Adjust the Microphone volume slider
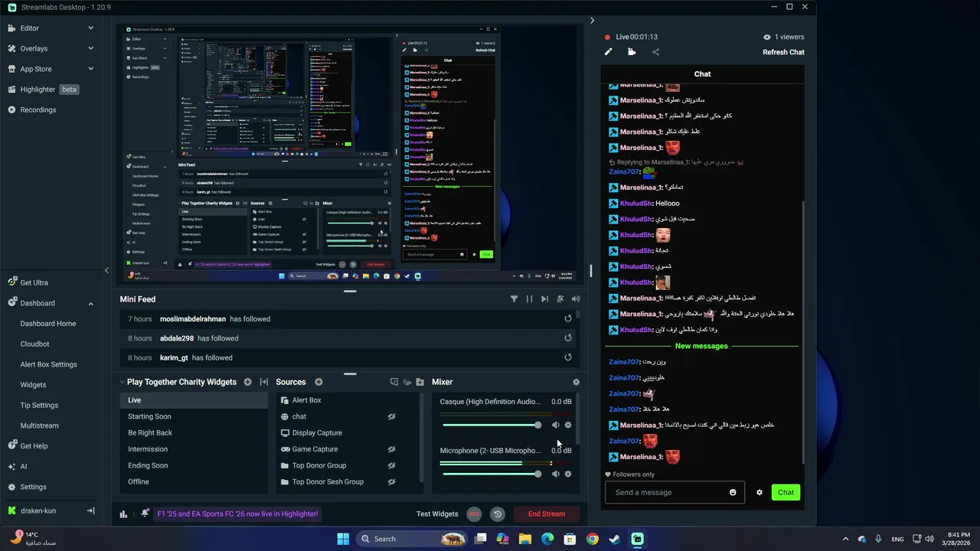 (x=492, y=474)
